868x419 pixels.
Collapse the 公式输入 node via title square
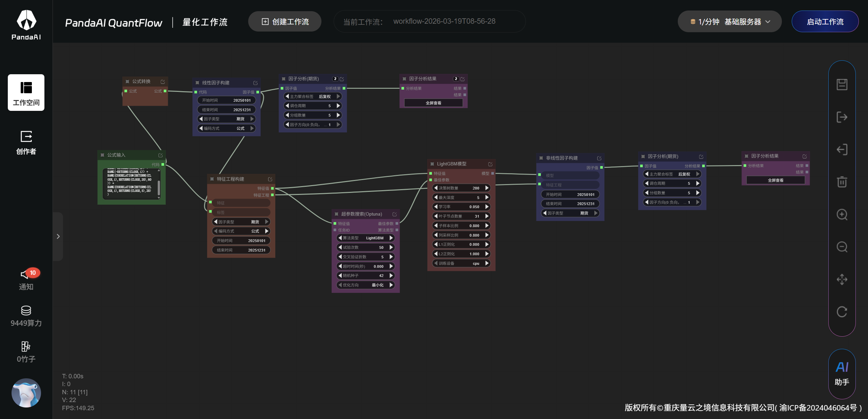[x=102, y=155]
